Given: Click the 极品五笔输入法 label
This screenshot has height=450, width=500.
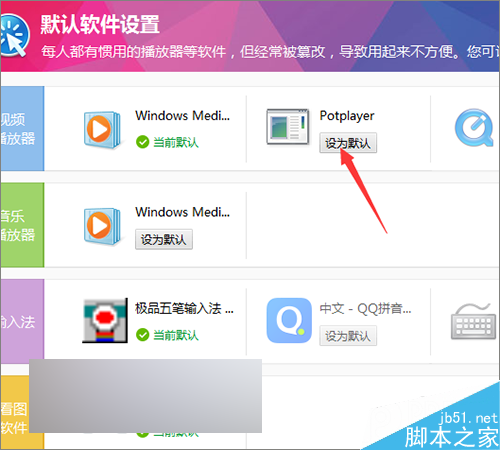Looking at the screenshot, I should [x=184, y=308].
